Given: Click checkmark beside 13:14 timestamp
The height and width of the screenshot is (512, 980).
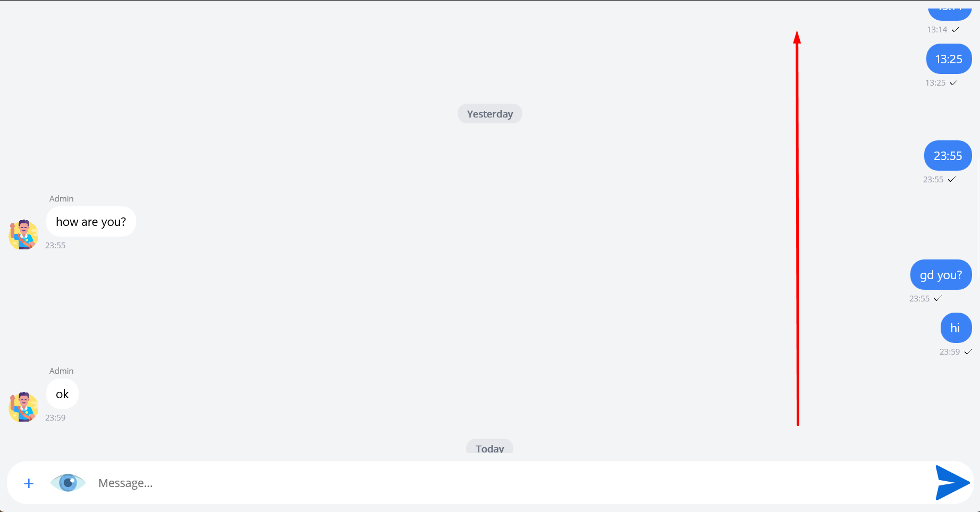Looking at the screenshot, I should 955,29.
